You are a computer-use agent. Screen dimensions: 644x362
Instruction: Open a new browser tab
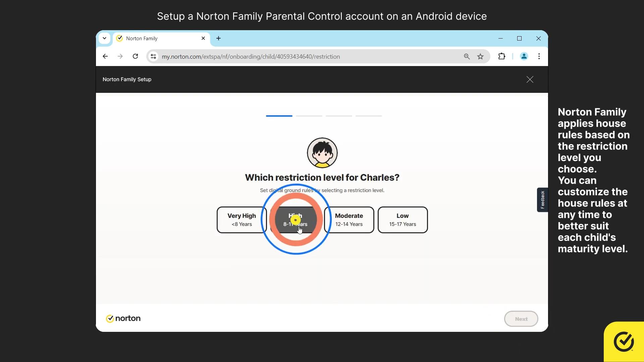218,38
